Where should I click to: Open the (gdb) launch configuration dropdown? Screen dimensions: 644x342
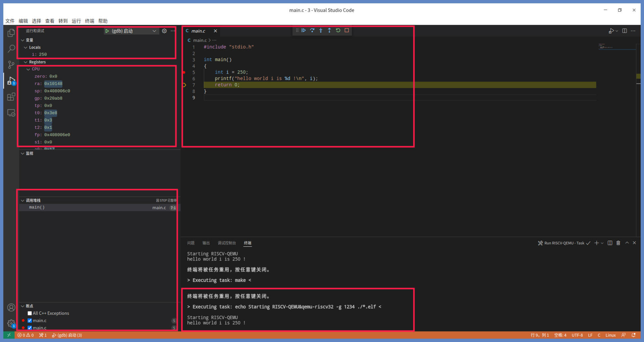click(x=154, y=31)
